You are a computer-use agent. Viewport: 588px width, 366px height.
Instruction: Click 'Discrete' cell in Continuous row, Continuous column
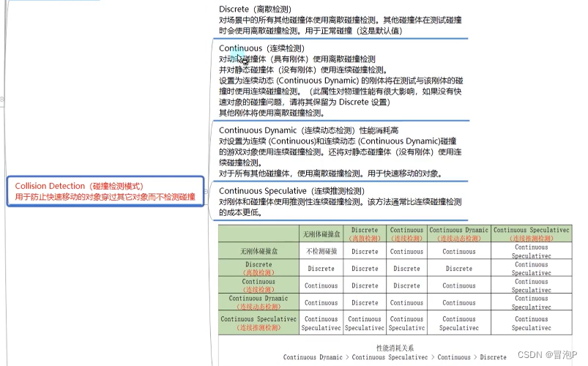406,285
